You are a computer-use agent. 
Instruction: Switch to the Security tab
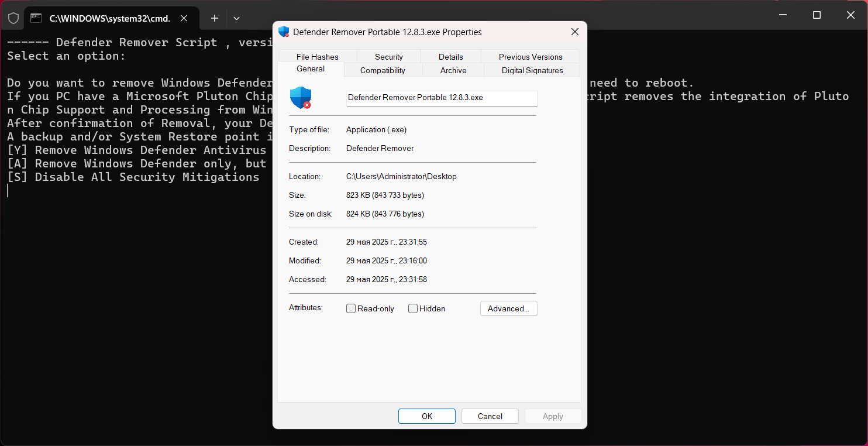pos(389,57)
